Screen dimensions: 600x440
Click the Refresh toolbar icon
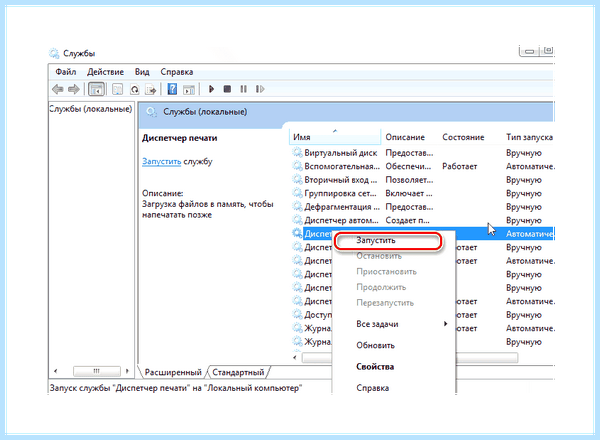[x=134, y=90]
